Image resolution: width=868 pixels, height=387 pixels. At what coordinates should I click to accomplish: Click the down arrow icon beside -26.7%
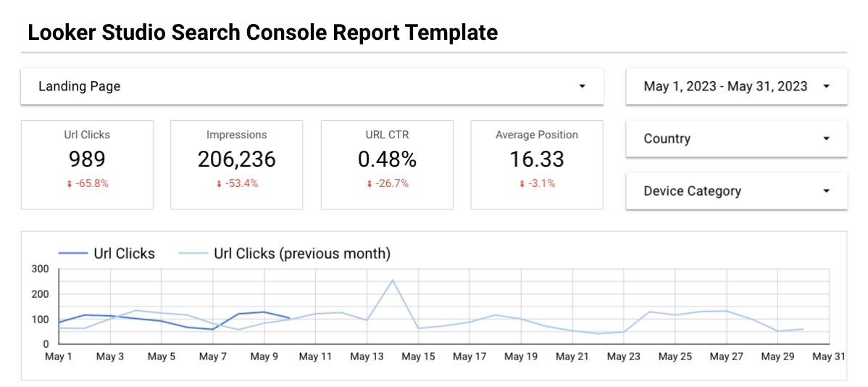[370, 184]
